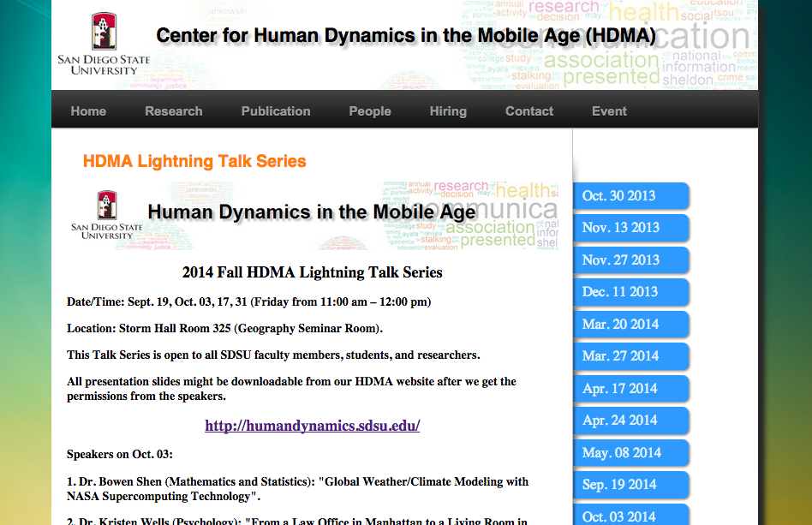Image resolution: width=812 pixels, height=525 pixels.
Task: Select the Sep. 19 2014 talk
Action: click(630, 485)
